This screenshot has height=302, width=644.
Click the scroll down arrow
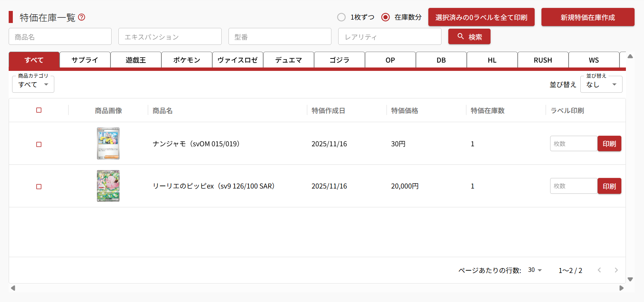(x=630, y=279)
